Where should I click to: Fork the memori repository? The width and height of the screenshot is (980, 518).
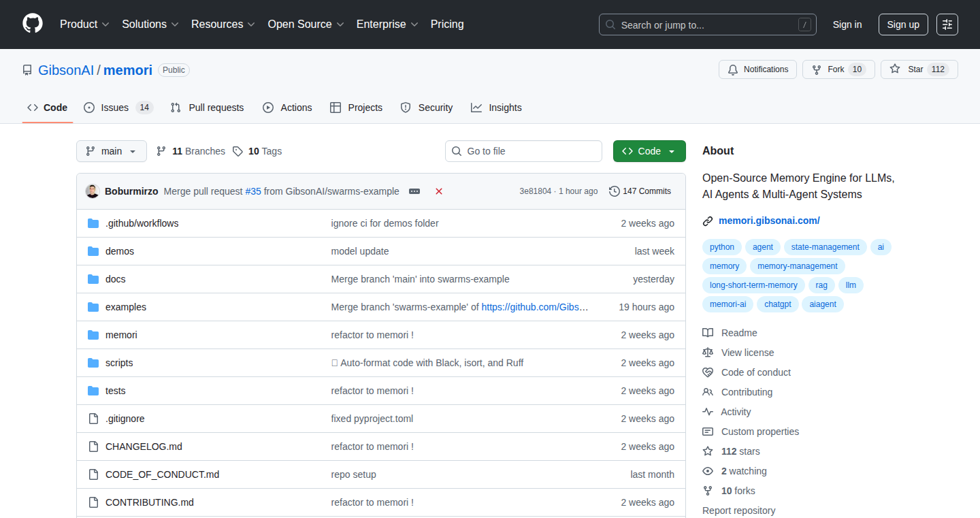click(x=838, y=69)
